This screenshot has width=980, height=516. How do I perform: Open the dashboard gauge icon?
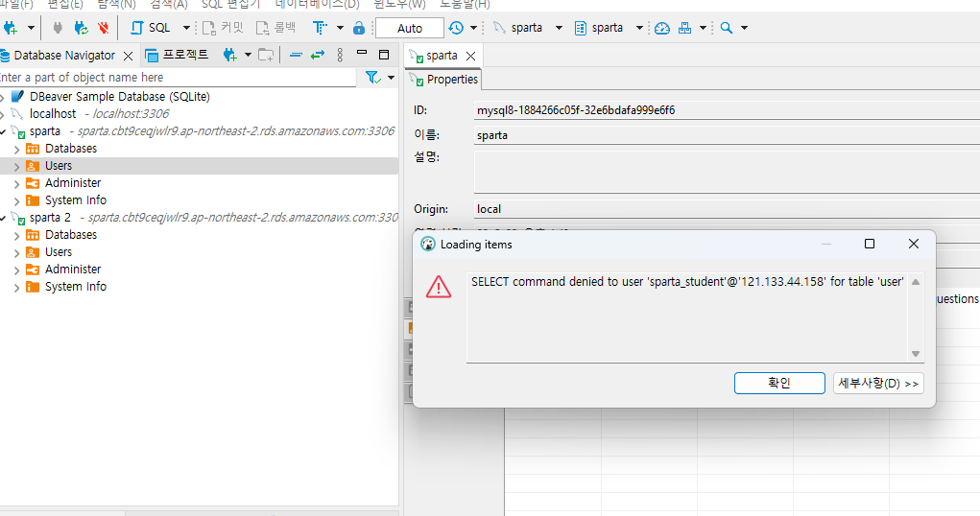[662, 28]
